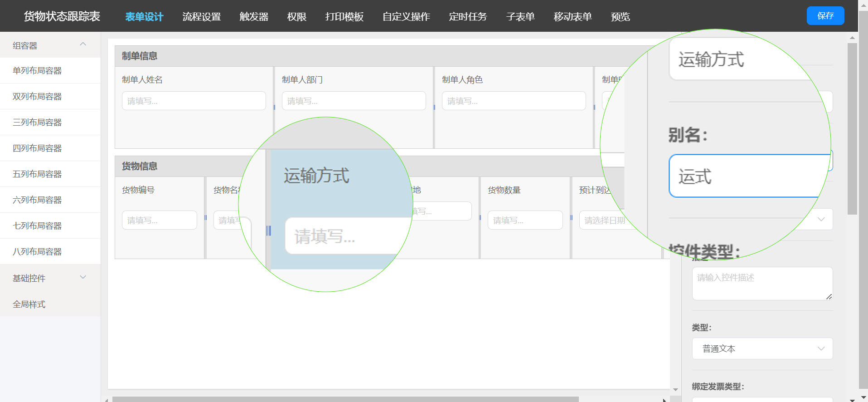868x402 pixels.
Task: Select the 自定义操作 tab
Action: point(406,17)
